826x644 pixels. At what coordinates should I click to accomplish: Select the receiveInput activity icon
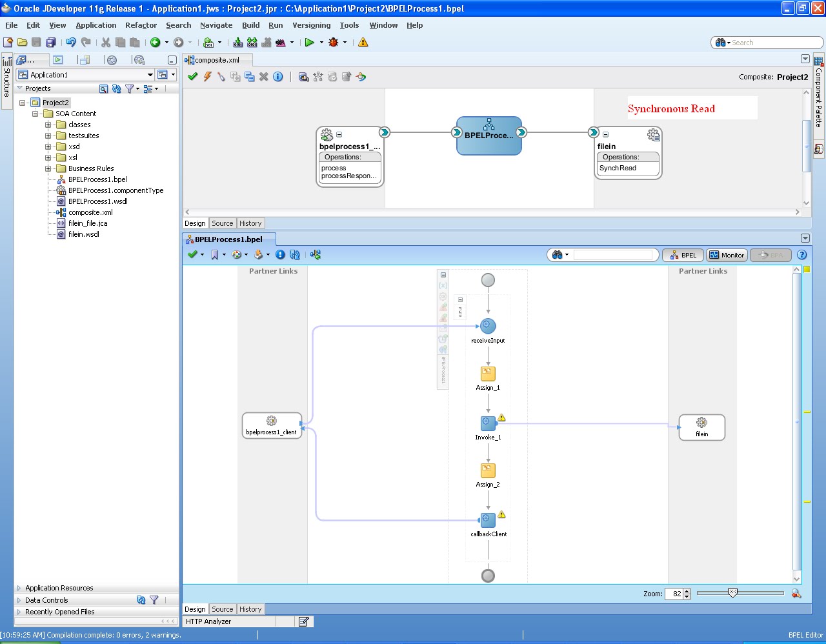pos(488,327)
